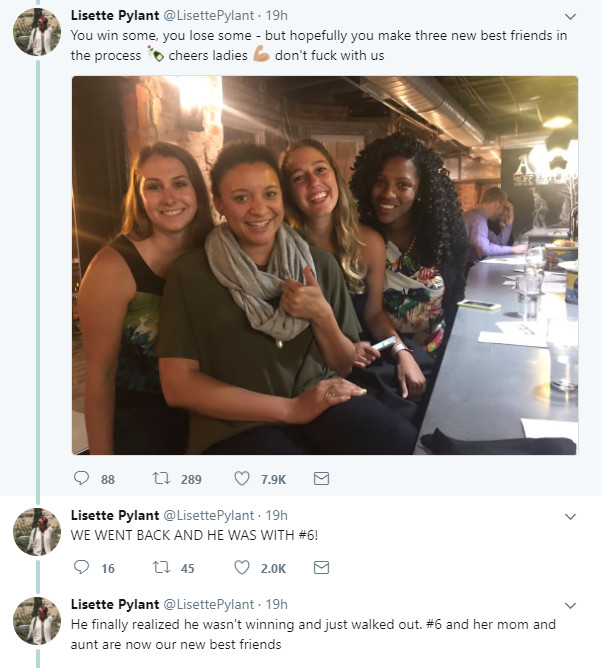602x668 pixels.
Task: Click first tweet's profile avatar
Action: [37, 31]
